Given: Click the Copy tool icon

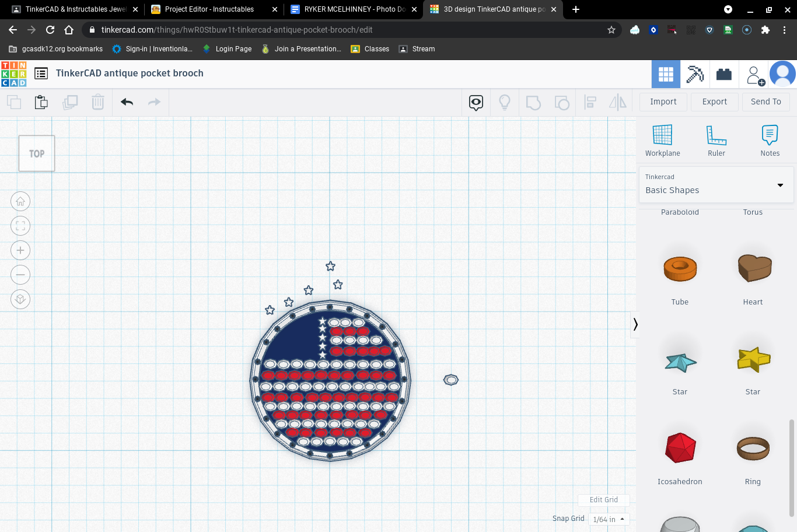Looking at the screenshot, I should coord(14,102).
